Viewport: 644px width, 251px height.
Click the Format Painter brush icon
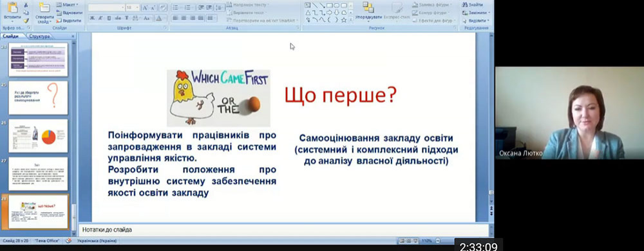[26, 21]
